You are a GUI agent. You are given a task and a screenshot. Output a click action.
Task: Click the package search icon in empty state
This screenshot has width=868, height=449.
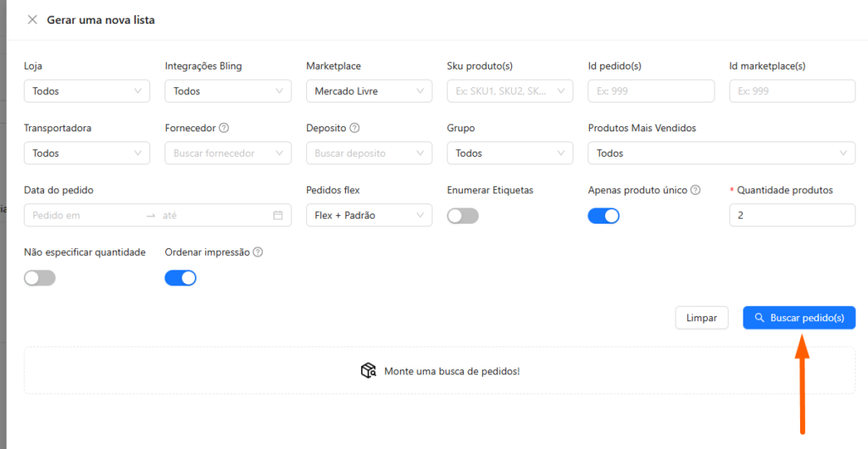[368, 371]
